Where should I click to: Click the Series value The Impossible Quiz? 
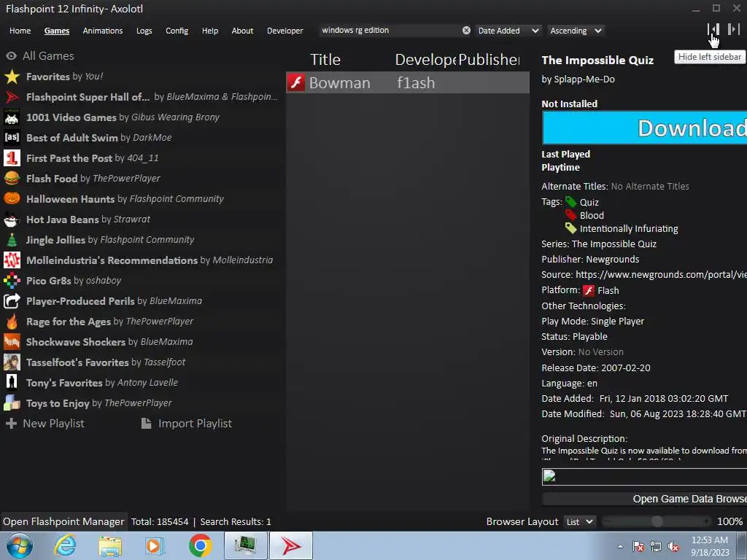click(614, 244)
